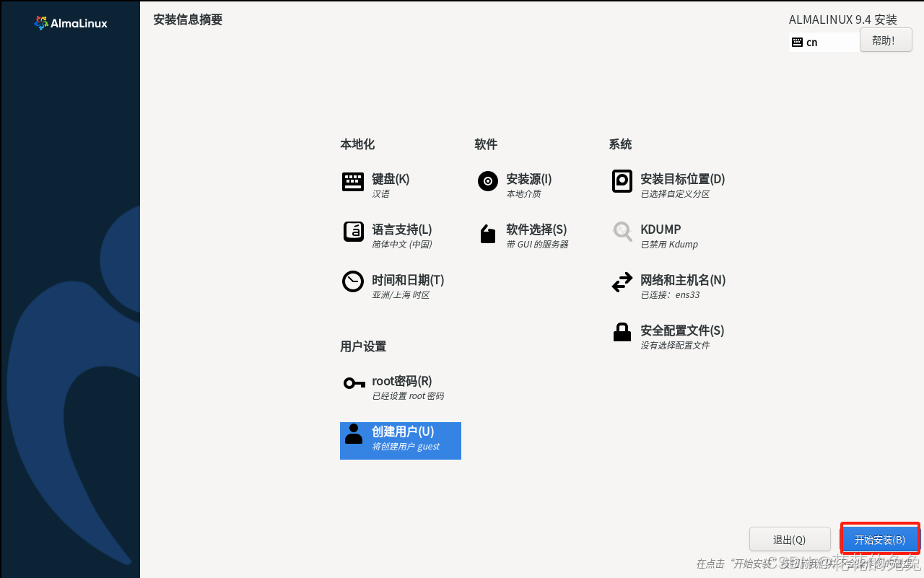
Task: Click the key icon for root密码(R)
Action: click(354, 383)
